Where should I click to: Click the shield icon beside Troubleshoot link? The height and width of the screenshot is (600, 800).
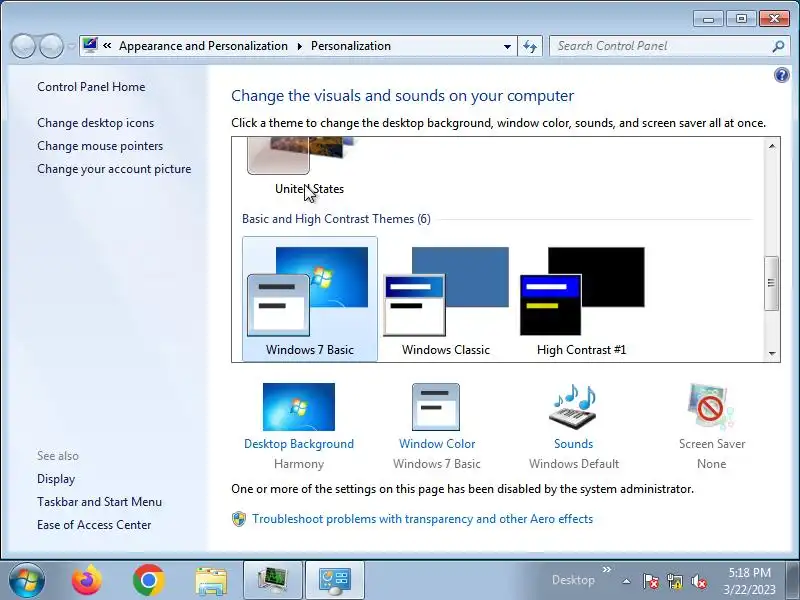tap(238, 519)
